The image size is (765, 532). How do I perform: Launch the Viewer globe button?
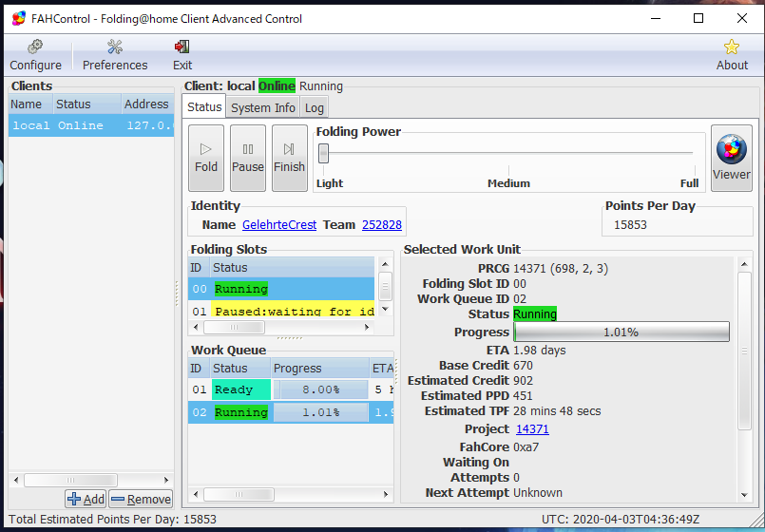click(x=732, y=158)
